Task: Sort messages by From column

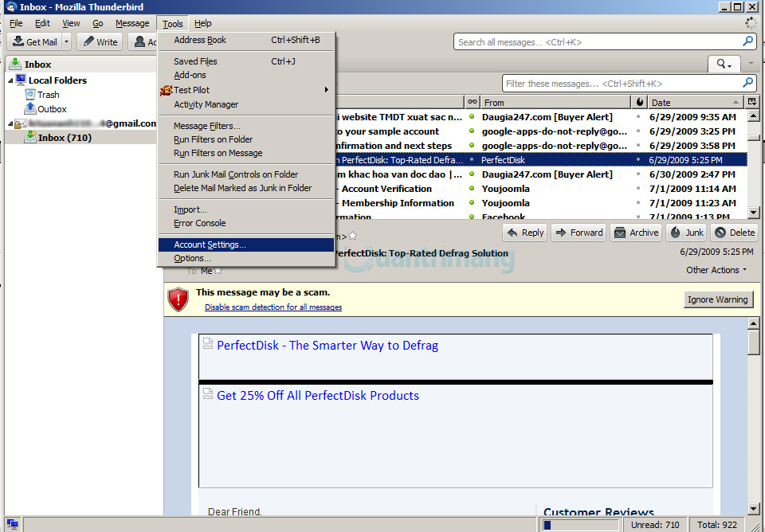Action: click(x=555, y=103)
